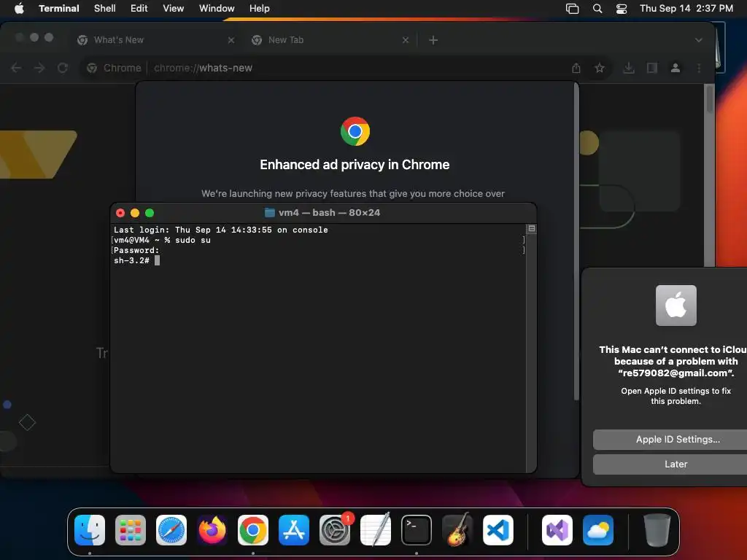Open System Settings with badge in Dock

pos(335,530)
